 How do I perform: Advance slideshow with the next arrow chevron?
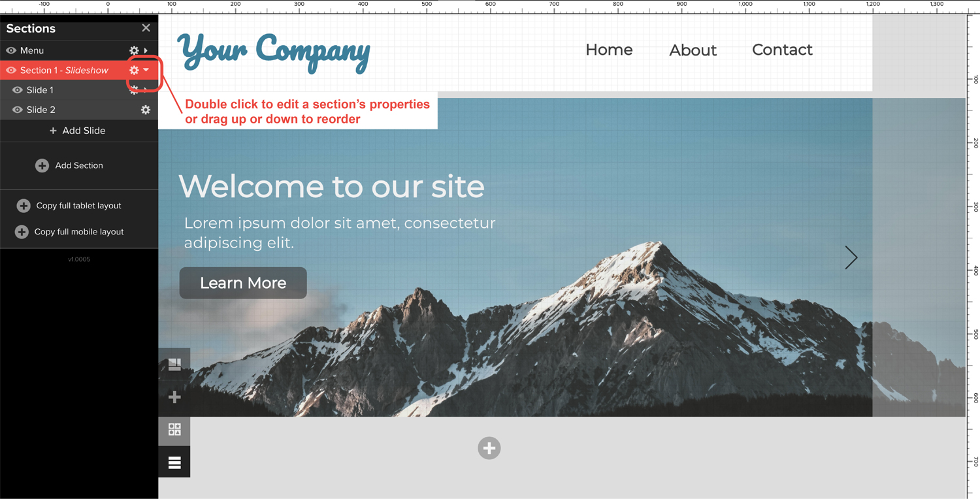coord(851,257)
